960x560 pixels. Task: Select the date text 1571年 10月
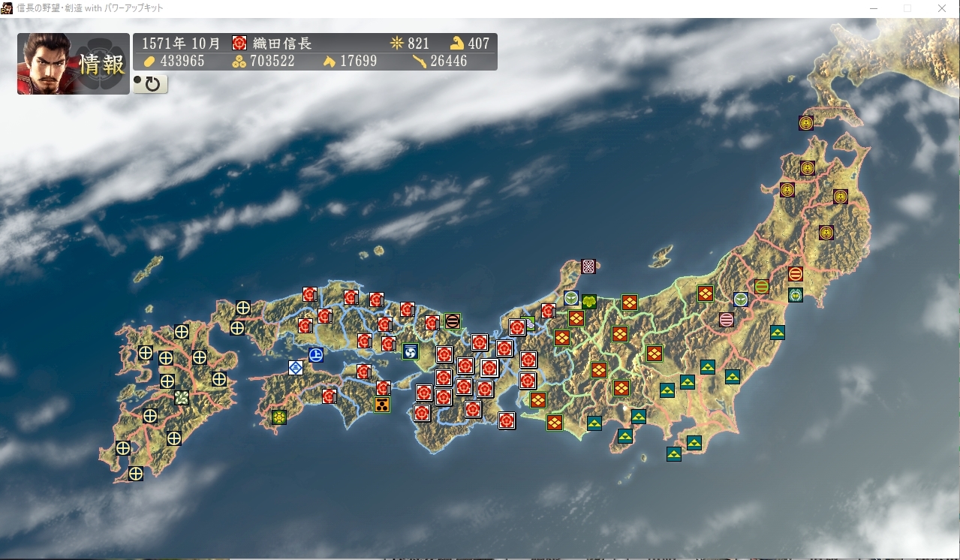(x=181, y=43)
